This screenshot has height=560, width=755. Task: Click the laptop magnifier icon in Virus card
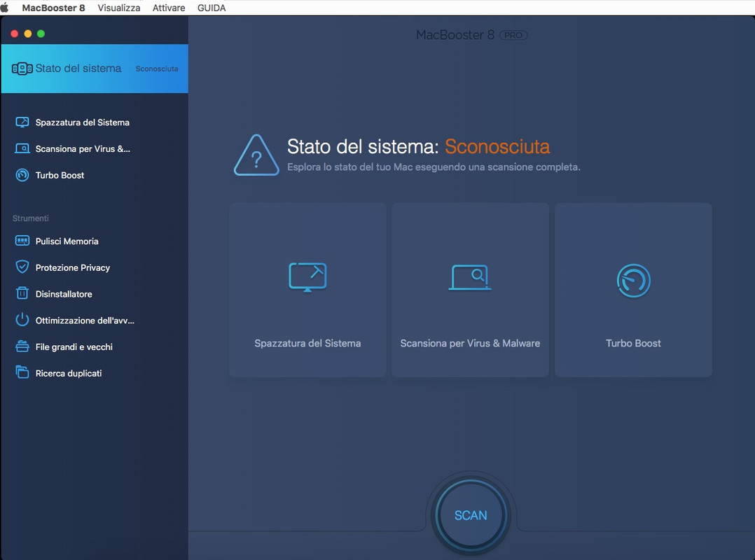pyautogui.click(x=470, y=278)
